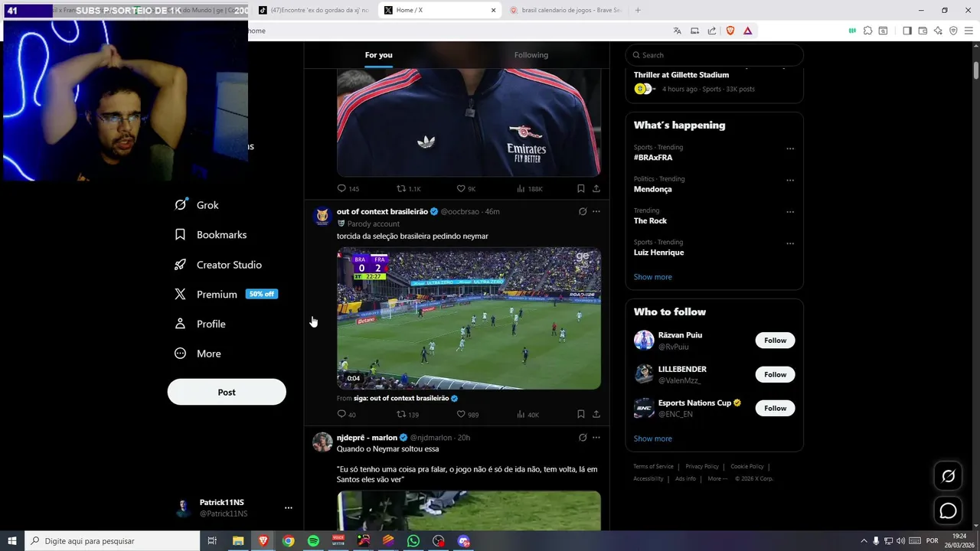The width and height of the screenshot is (980, 551).
Task: Open the browser extensions puzzle icon
Action: 867,31
